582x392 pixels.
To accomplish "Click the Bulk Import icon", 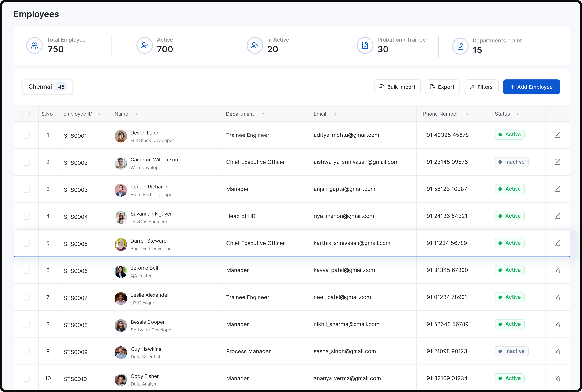I will [x=382, y=87].
